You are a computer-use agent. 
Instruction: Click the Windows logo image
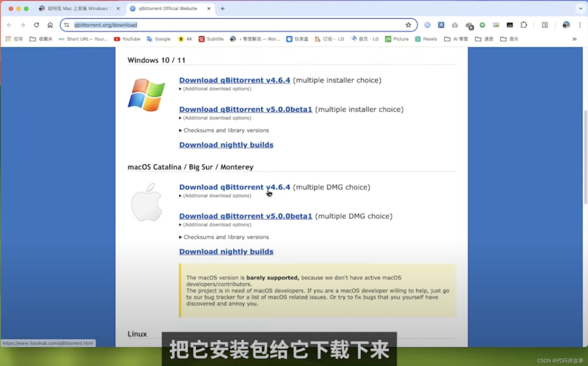click(146, 95)
